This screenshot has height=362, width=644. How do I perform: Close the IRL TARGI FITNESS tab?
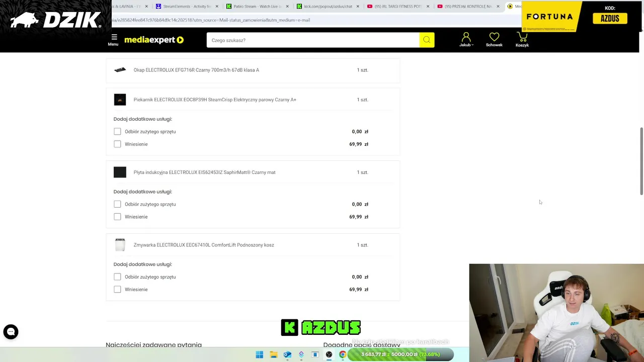tap(428, 7)
